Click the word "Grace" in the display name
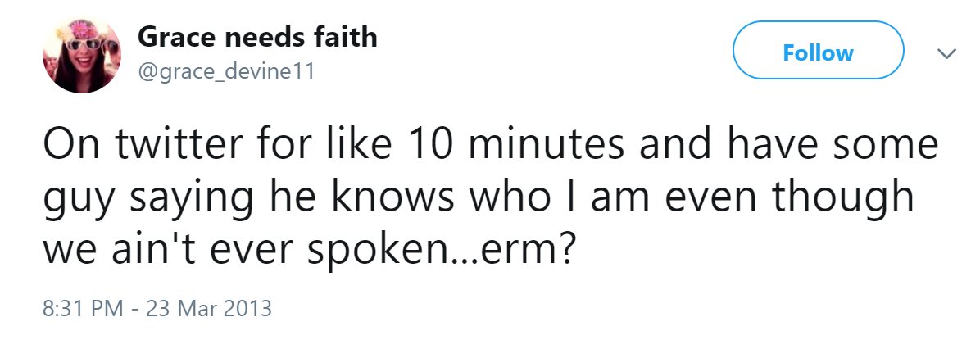 [x=178, y=39]
